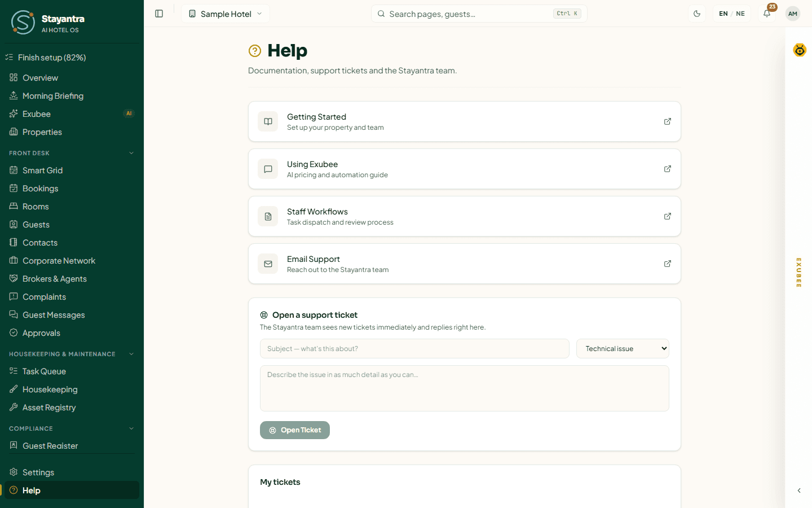The width and height of the screenshot is (812, 508).
Task: Open Brokers & Agents page
Action: coord(72,279)
